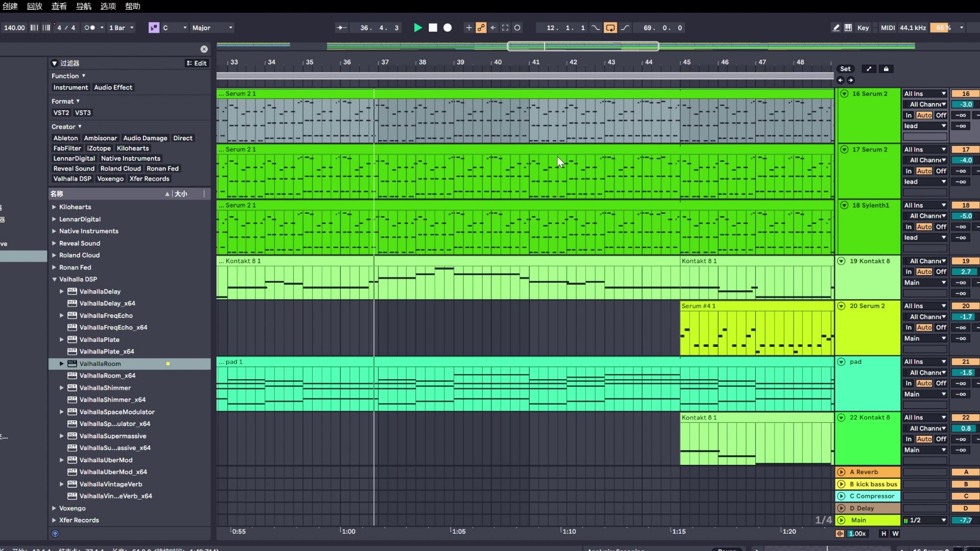The image size is (980, 551).
Task: Click the green Play button in transport
Action: click(418, 28)
